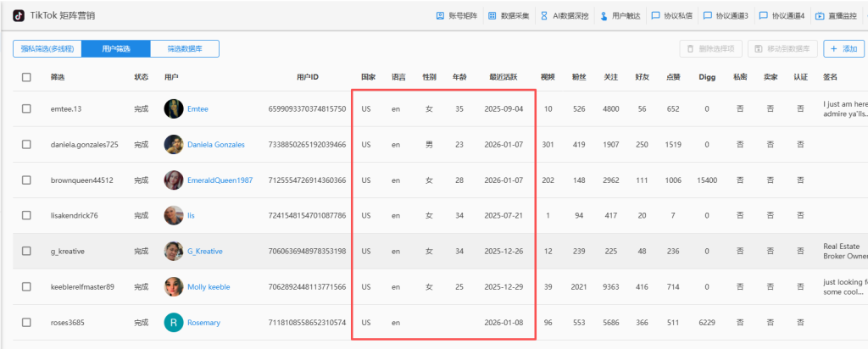The image size is (868, 349).
Task: Switch to 筛选数据库 tab
Action: [185, 48]
